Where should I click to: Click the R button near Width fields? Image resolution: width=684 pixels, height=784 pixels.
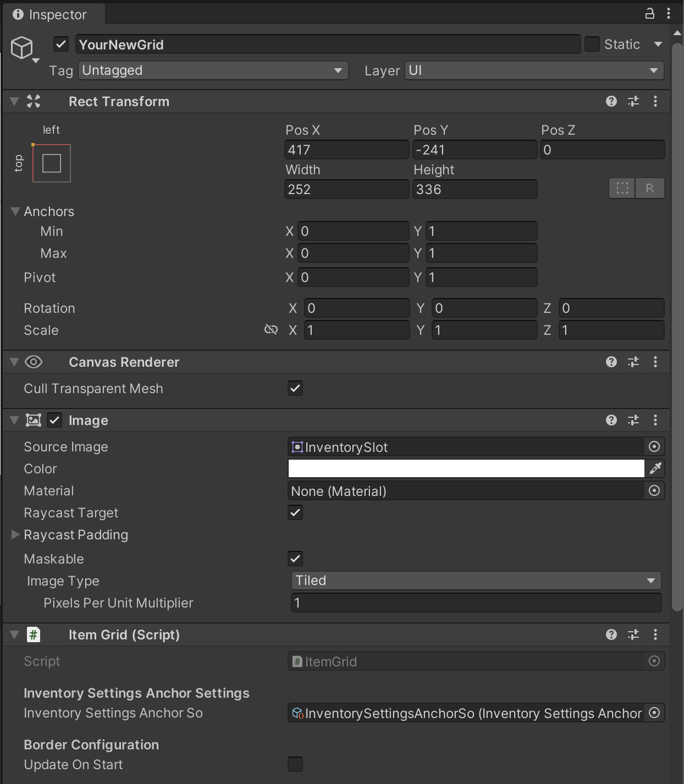[649, 188]
